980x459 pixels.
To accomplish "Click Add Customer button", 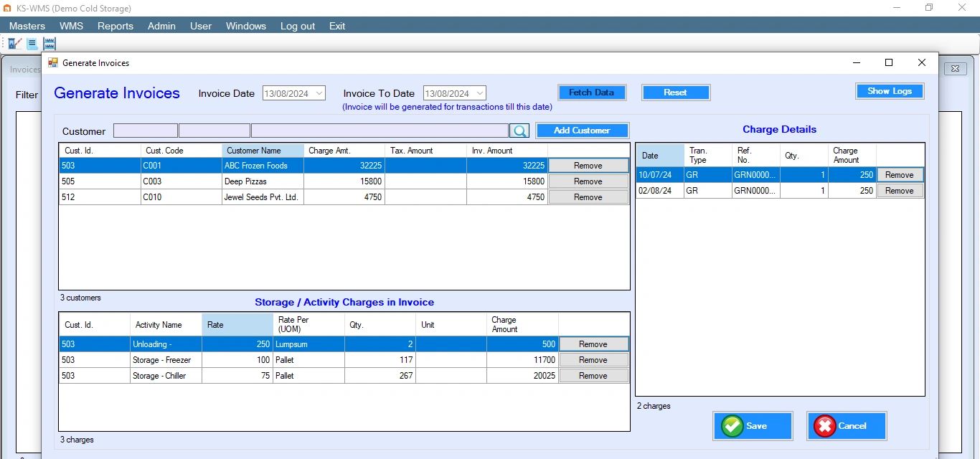I will click(582, 130).
